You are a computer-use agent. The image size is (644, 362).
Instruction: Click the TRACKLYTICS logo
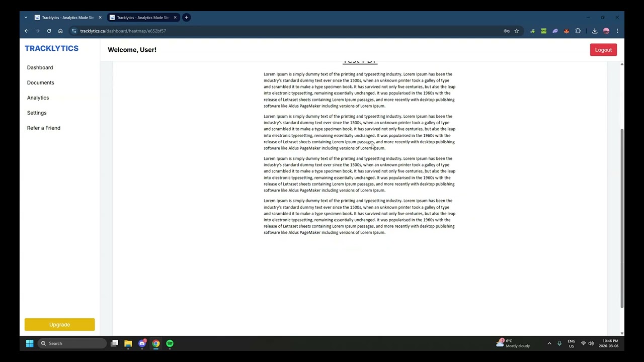(x=52, y=48)
